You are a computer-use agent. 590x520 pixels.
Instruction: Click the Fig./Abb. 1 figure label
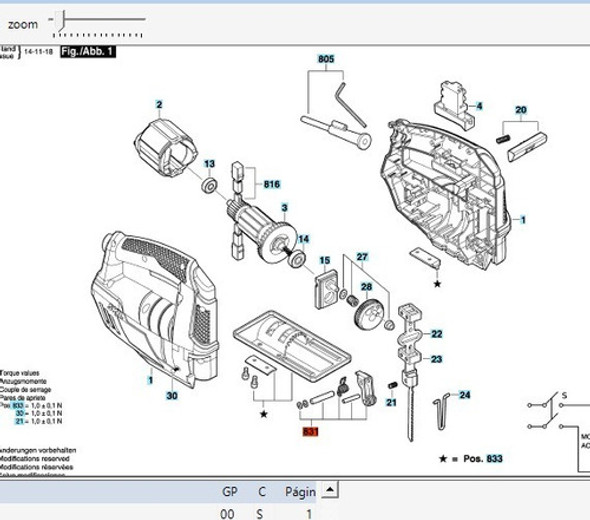(x=88, y=52)
